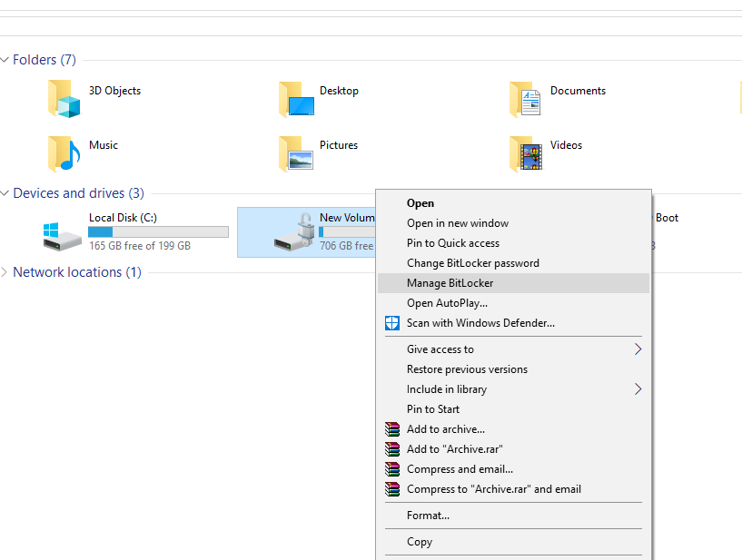742x560 pixels.
Task: Click the Local Disk (C:) name
Action: (123, 218)
